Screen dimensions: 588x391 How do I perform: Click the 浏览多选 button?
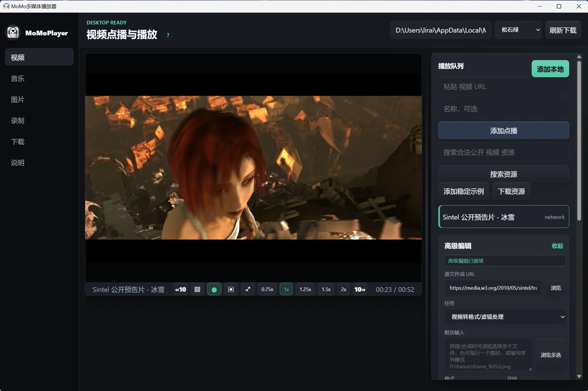(x=551, y=355)
